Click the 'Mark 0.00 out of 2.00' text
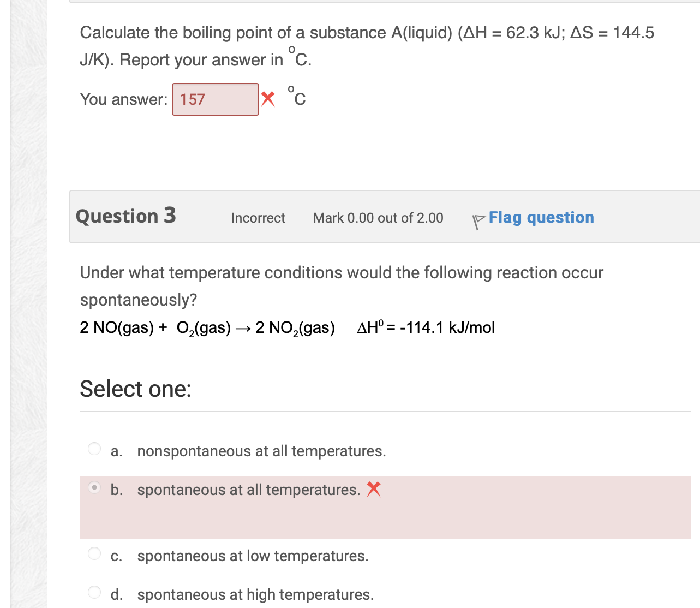Image resolution: width=700 pixels, height=608 pixels. coord(378,218)
